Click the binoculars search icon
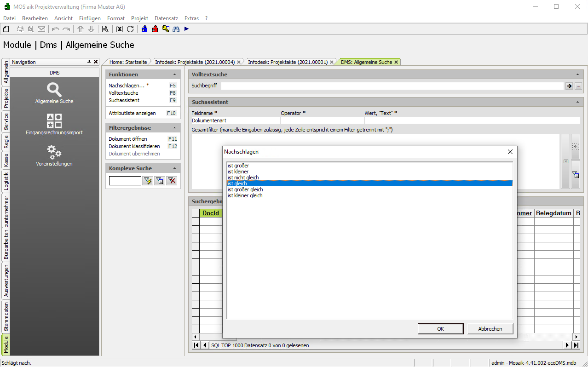The height and width of the screenshot is (367, 588). [x=176, y=29]
